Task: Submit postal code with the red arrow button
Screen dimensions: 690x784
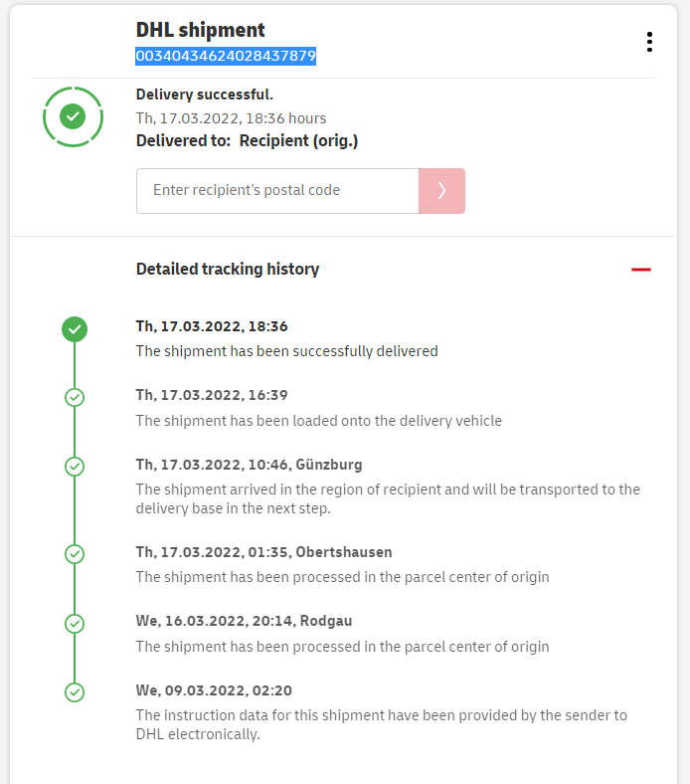Action: [x=441, y=191]
